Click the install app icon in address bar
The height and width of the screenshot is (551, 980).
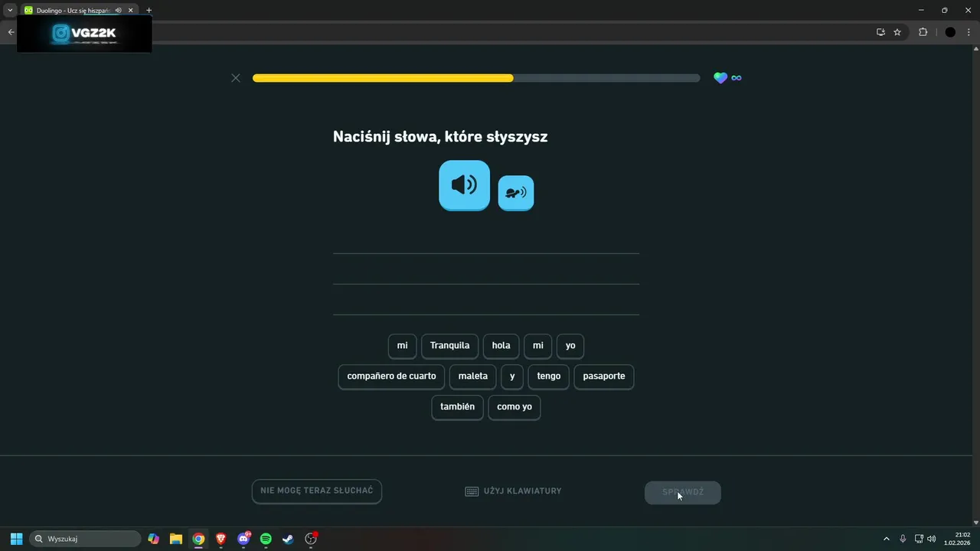click(880, 32)
